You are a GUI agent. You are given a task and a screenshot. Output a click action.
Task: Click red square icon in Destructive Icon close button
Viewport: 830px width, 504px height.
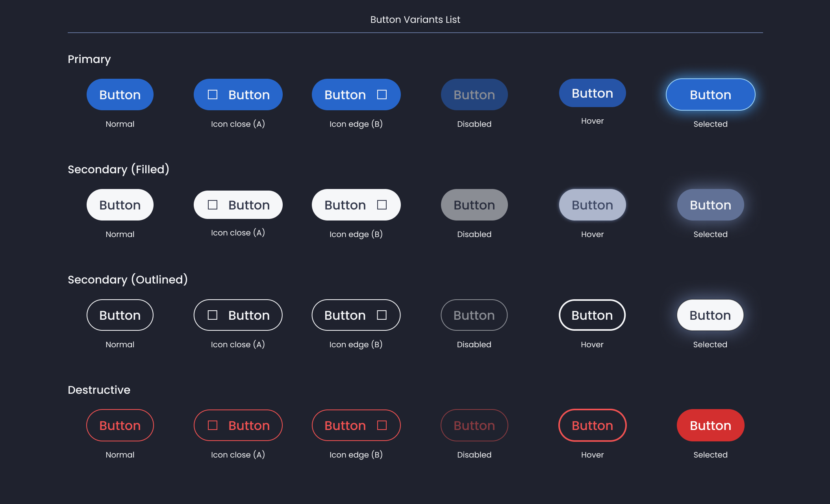[213, 425]
